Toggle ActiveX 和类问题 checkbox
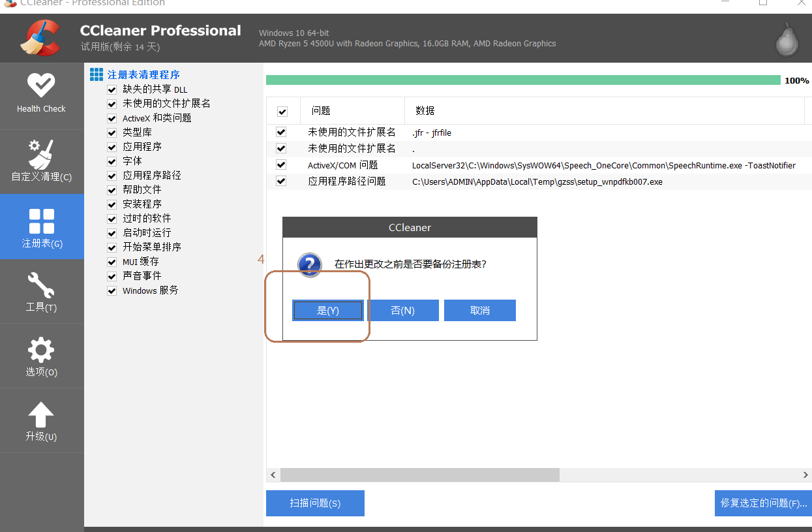The width and height of the screenshot is (812, 532). (x=112, y=118)
